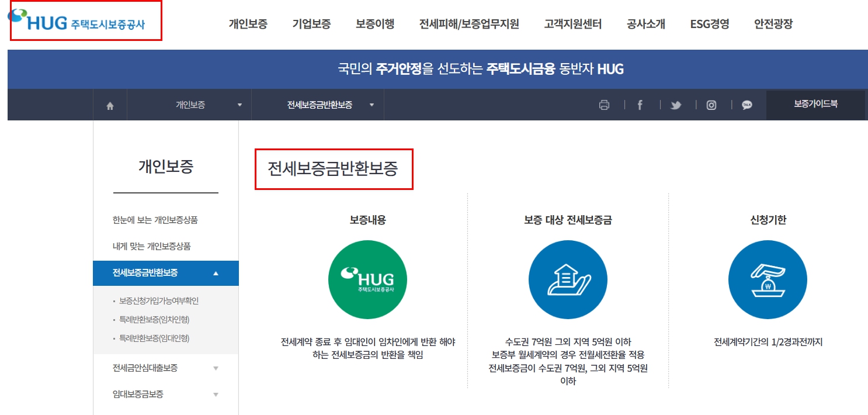Image resolution: width=868 pixels, height=415 pixels.
Task: Click the house-in-hand icon under 보증 대상 전세보증금
Action: [568, 279]
